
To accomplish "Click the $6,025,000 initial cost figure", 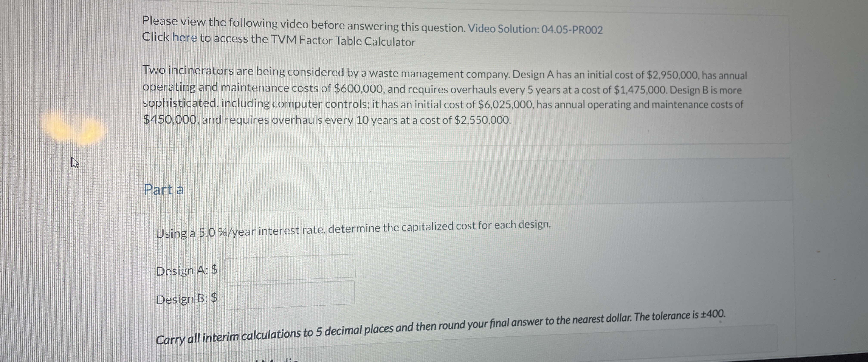I will coord(505,105).
